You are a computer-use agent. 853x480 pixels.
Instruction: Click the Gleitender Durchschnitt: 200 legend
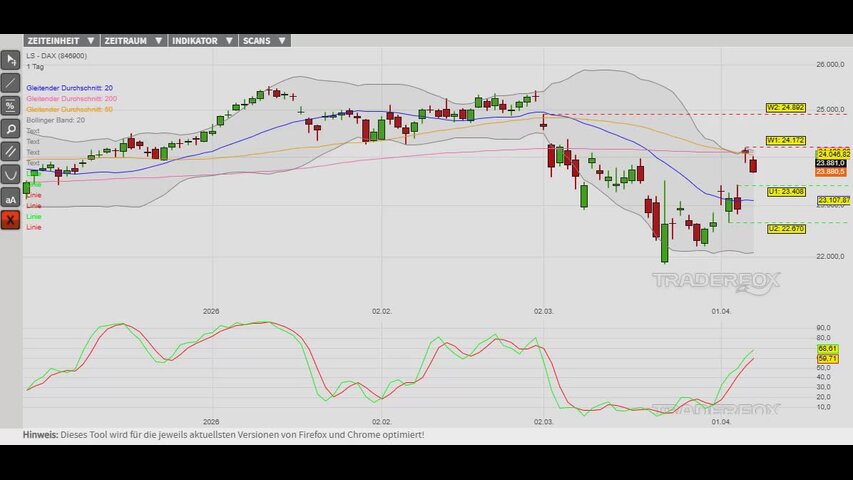(x=71, y=99)
